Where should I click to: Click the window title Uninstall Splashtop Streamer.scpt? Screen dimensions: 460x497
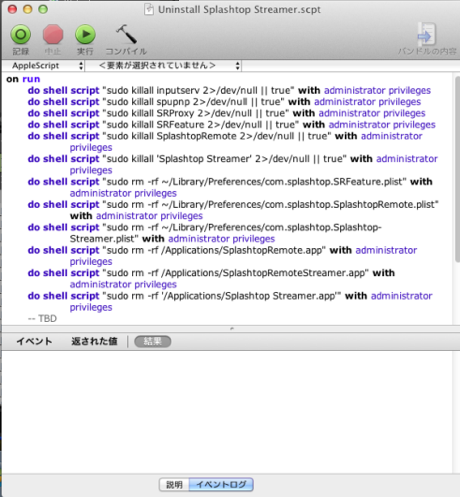click(239, 9)
